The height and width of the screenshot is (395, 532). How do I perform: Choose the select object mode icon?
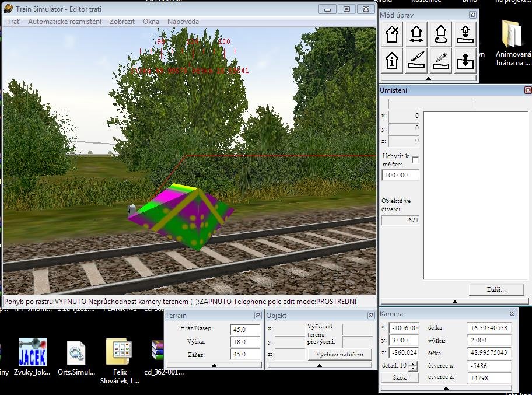coord(392,34)
